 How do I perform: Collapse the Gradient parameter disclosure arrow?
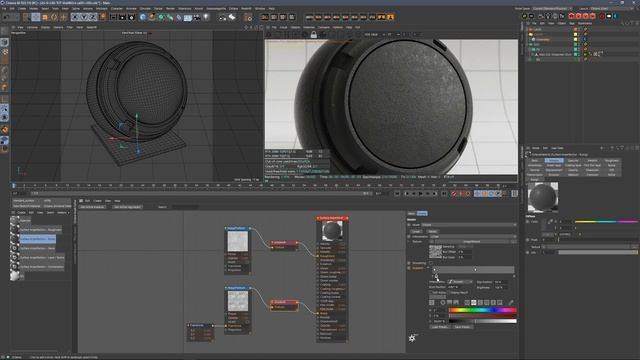pyautogui.click(x=428, y=268)
